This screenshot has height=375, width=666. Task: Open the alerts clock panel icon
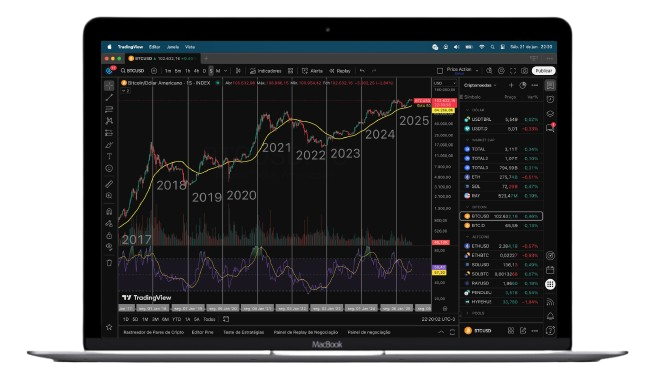click(x=550, y=99)
